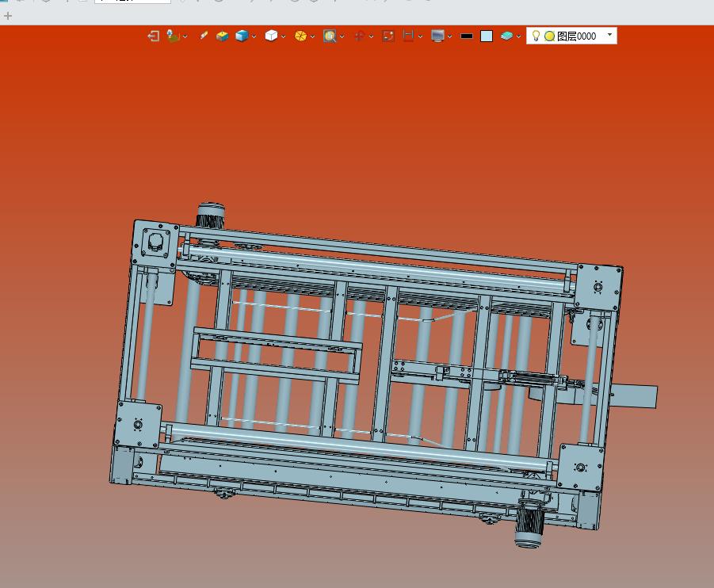The height and width of the screenshot is (588, 714).
Task: Click the red square sketch-frame icon
Action: [x=388, y=36]
